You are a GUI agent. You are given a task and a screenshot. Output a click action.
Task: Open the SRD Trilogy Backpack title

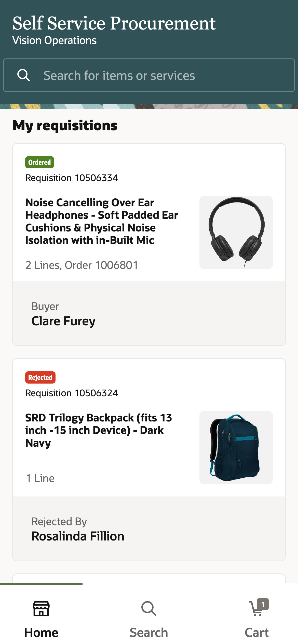point(99,430)
